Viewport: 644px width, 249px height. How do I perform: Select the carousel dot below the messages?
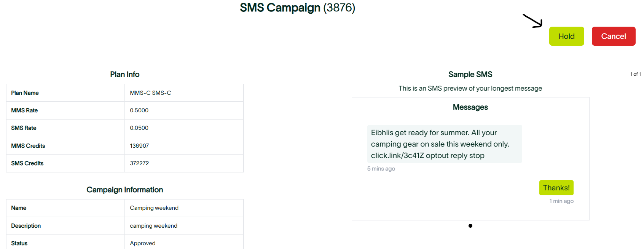tap(470, 226)
